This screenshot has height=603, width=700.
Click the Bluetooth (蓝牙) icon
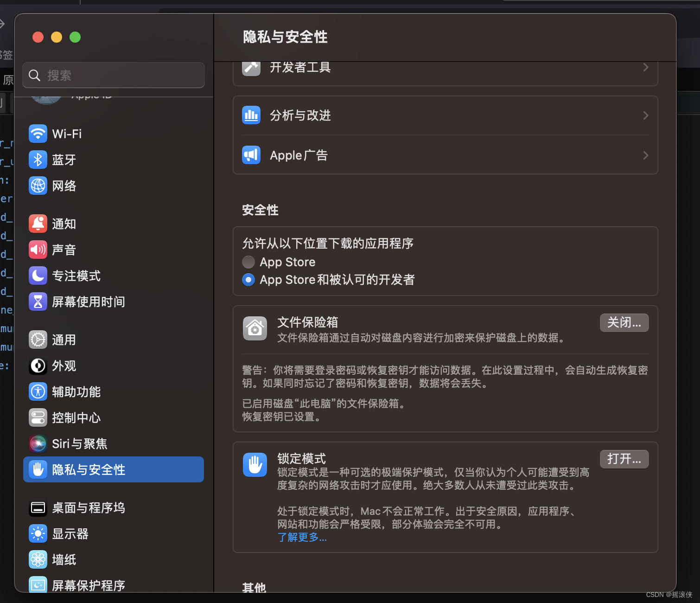pyautogui.click(x=38, y=160)
